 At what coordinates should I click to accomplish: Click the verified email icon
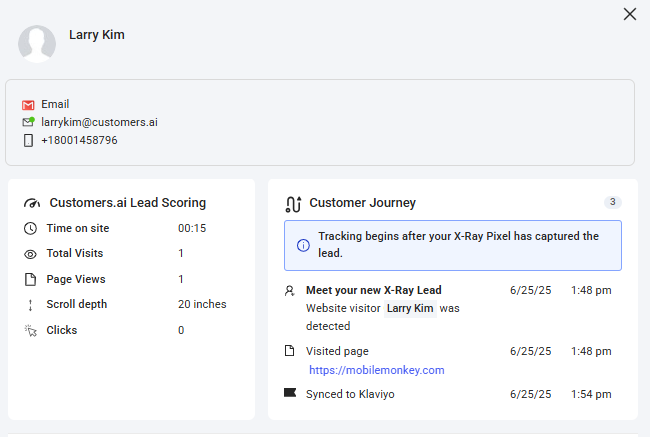pos(28,122)
